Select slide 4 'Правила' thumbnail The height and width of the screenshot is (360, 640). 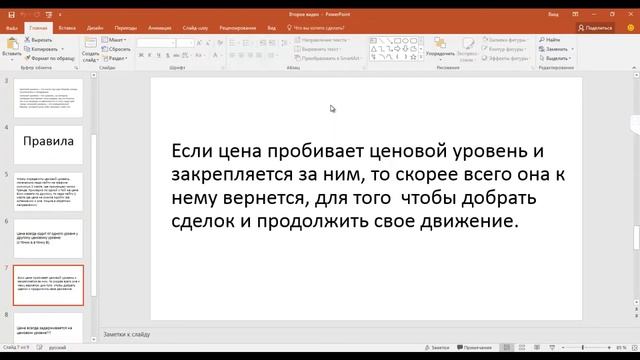[x=48, y=145]
